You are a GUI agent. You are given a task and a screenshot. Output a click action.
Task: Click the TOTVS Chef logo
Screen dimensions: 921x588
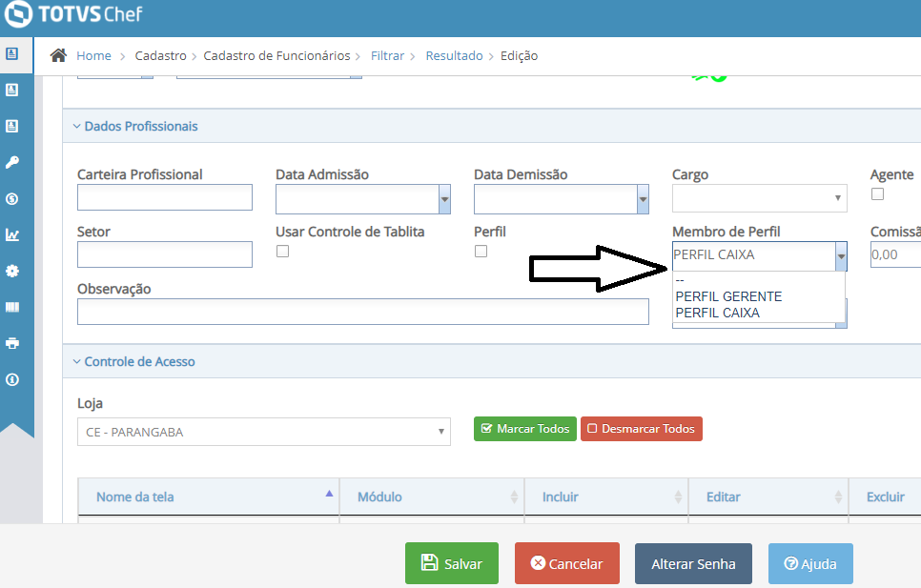72,14
